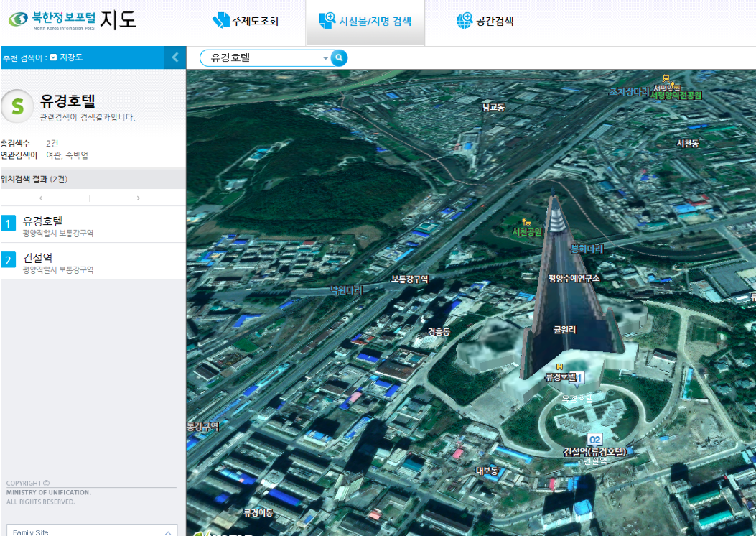
Task: Click the green S icon beside 유경호텔
Action: (17, 107)
